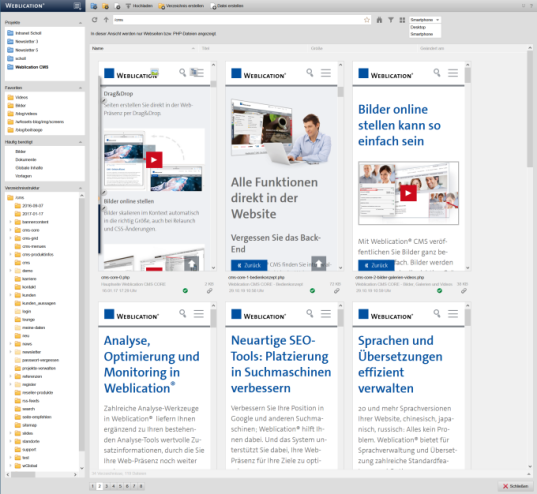Expand the cms-grid folder node

point(11,238)
